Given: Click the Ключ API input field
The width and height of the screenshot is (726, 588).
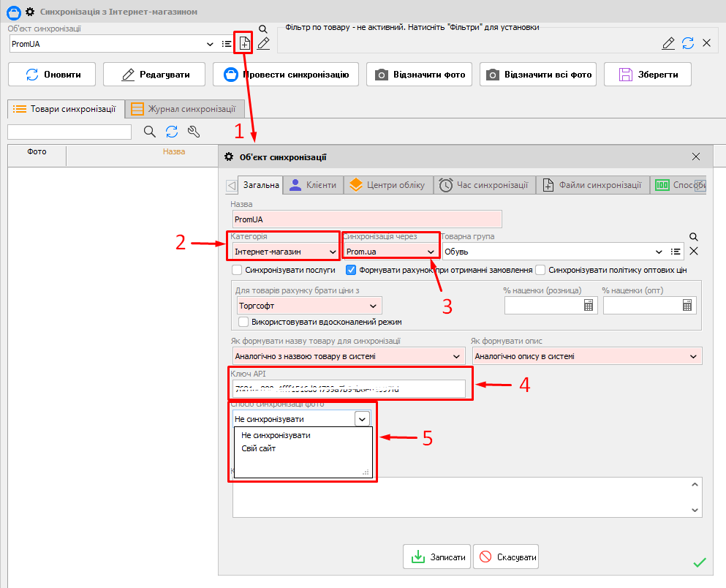Looking at the screenshot, I should (x=349, y=388).
